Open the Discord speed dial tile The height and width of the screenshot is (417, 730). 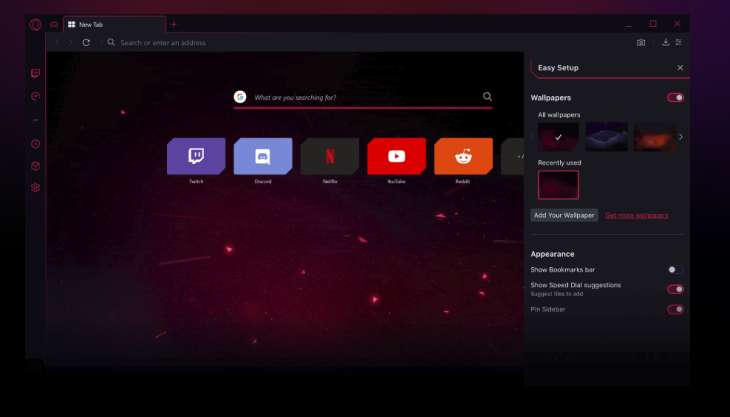point(263,156)
